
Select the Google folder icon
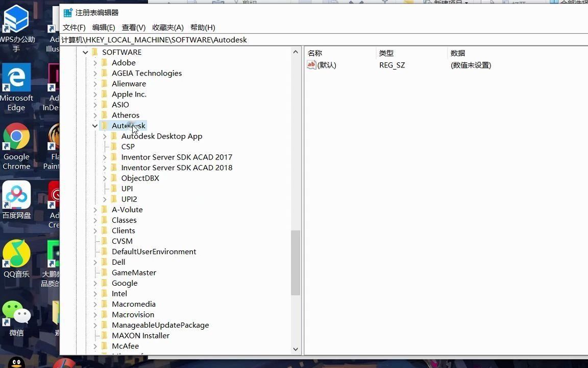point(105,284)
